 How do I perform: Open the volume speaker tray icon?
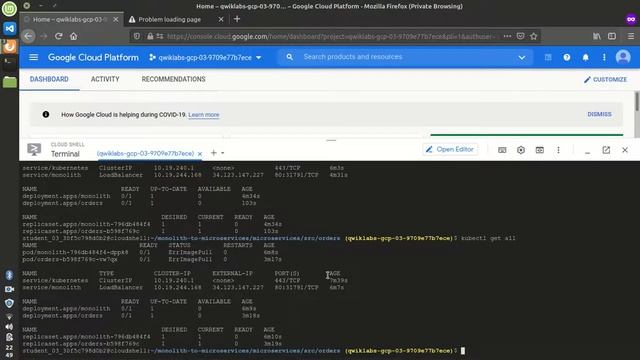coord(9,327)
